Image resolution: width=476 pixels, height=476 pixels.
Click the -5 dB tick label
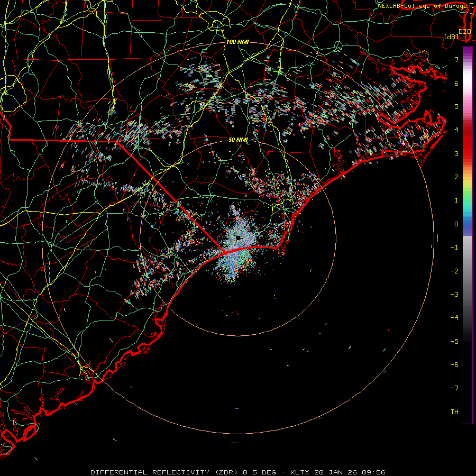pyautogui.click(x=454, y=341)
